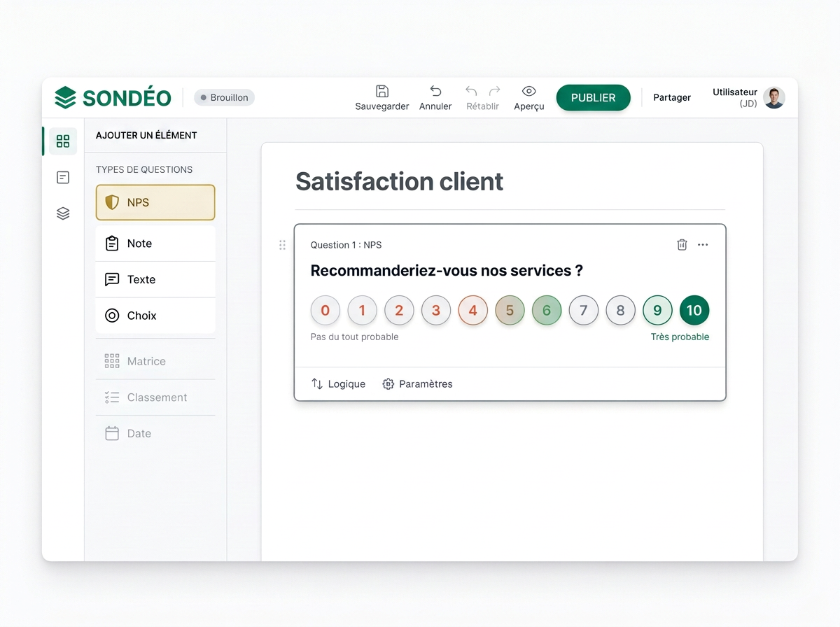Open the three-dot menu on Question 1
The height and width of the screenshot is (627, 840).
703,245
